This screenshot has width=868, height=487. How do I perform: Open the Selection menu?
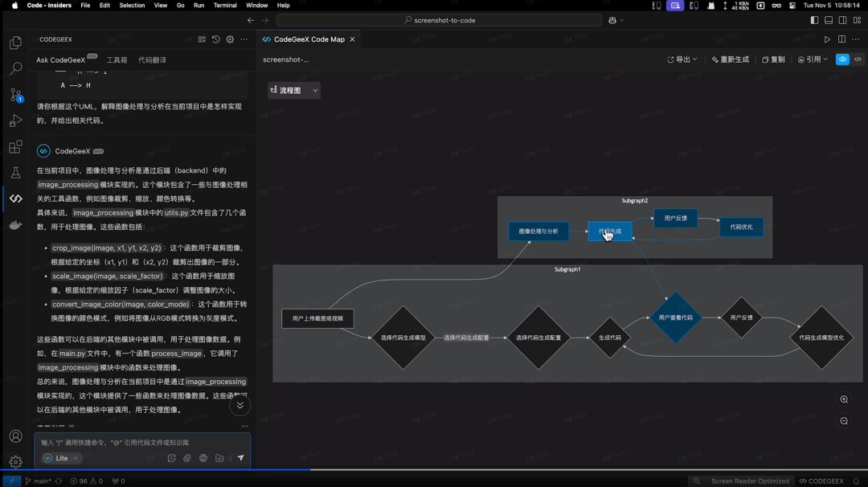[x=132, y=5]
